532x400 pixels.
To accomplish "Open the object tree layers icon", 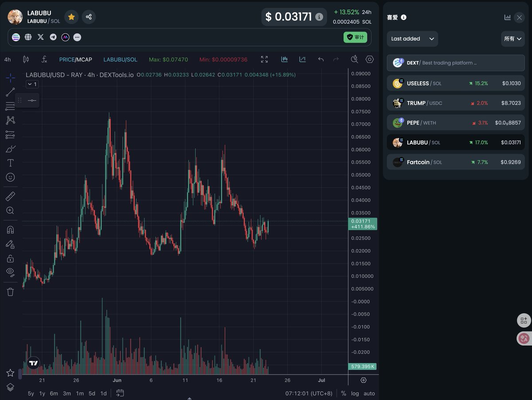I will pyautogui.click(x=10, y=387).
